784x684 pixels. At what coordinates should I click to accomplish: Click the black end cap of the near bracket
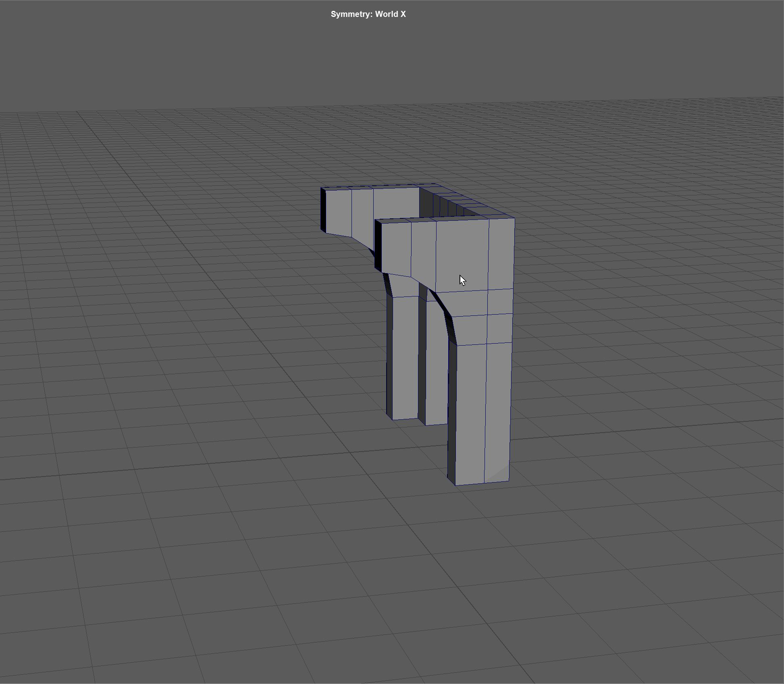coord(378,245)
